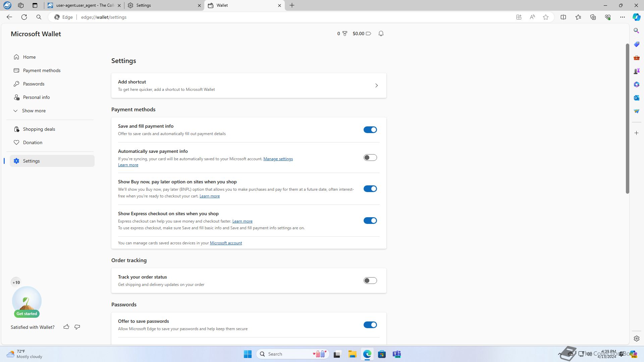
Task: Click Learn more in BNPL description
Action: [210, 196]
